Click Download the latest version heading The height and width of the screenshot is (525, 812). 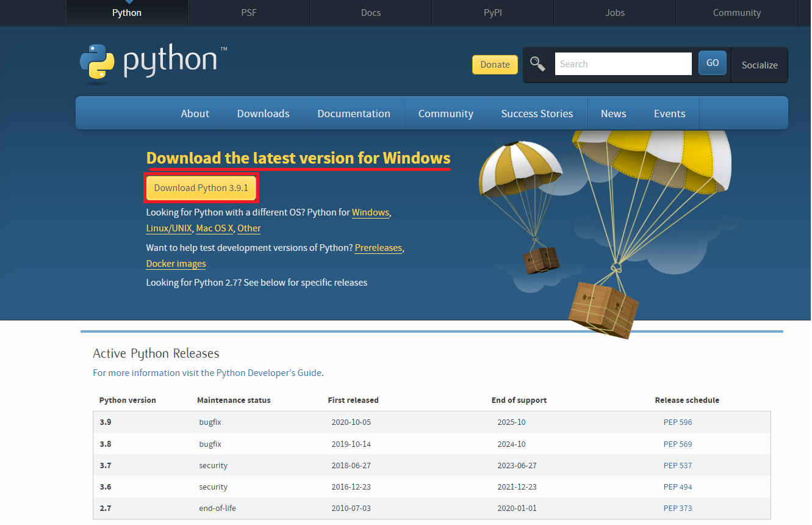[x=298, y=158]
